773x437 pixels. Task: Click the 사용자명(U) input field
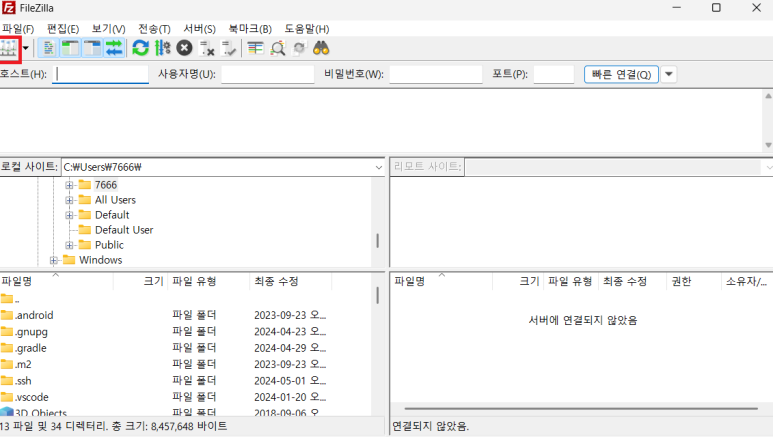[x=268, y=74]
